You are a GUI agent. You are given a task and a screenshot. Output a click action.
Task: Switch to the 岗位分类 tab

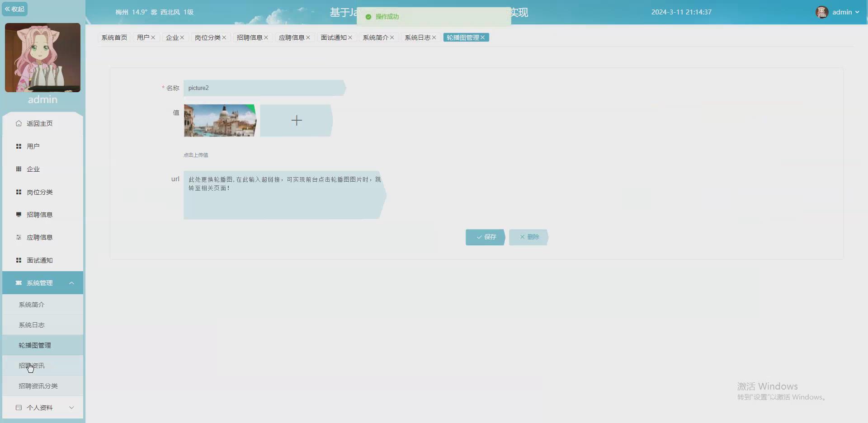point(208,38)
